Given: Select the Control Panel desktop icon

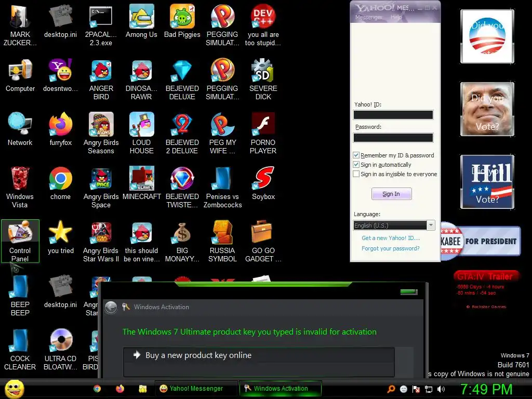Looking at the screenshot, I should 20,241.
